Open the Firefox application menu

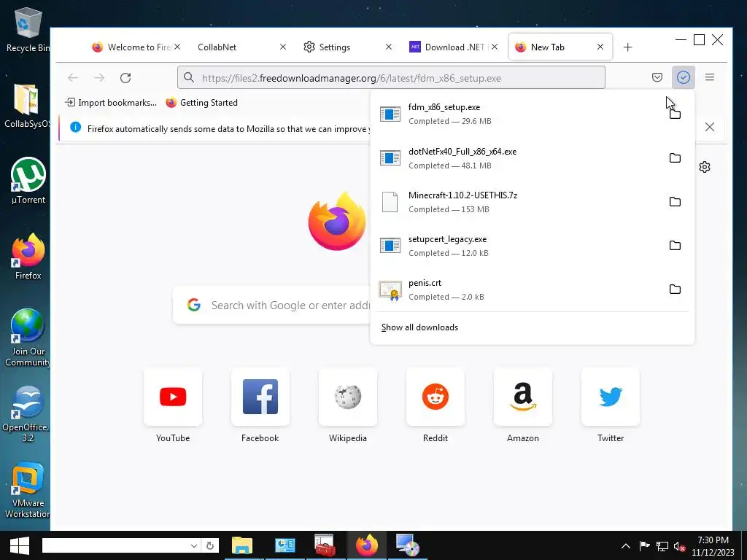pyautogui.click(x=709, y=77)
